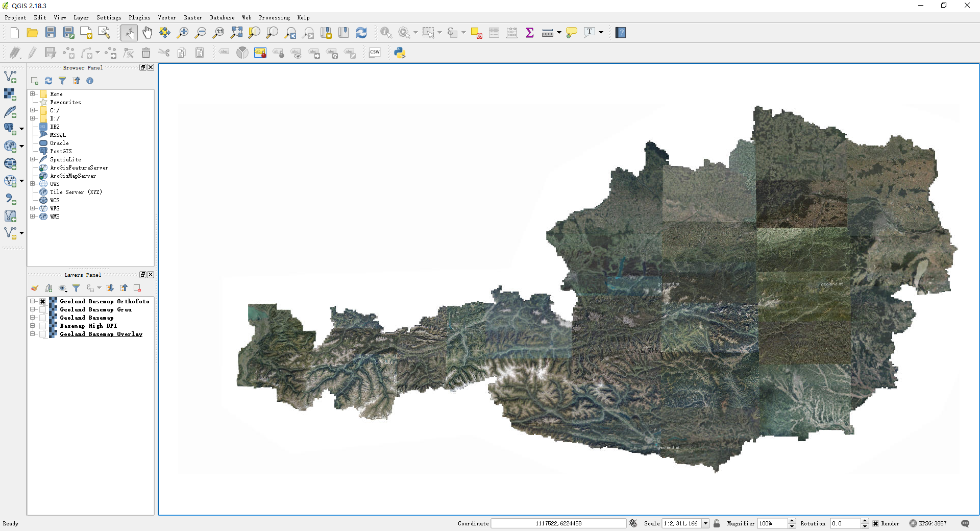The height and width of the screenshot is (531, 980).
Task: Open Browser Panel info icon
Action: [x=90, y=81]
